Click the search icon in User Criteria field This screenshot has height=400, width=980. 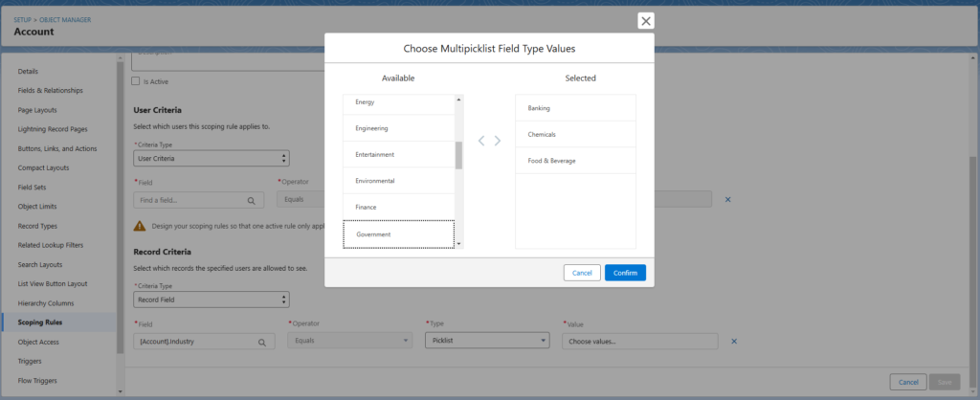(x=252, y=201)
